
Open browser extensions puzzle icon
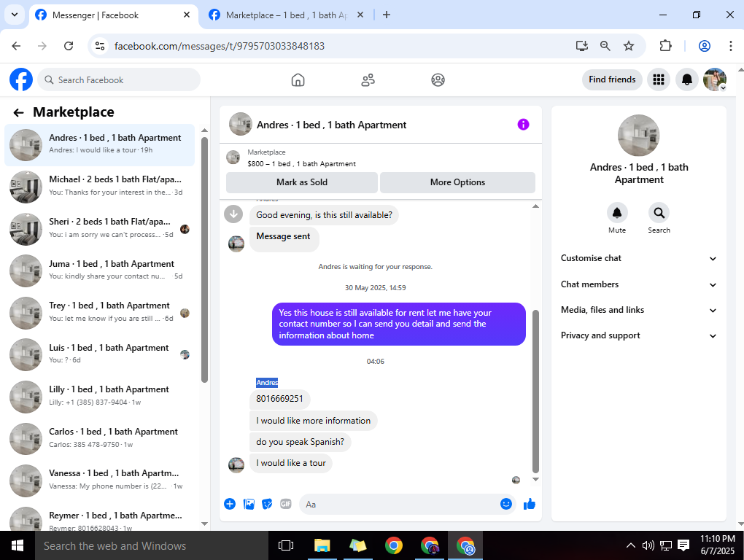coord(666,46)
